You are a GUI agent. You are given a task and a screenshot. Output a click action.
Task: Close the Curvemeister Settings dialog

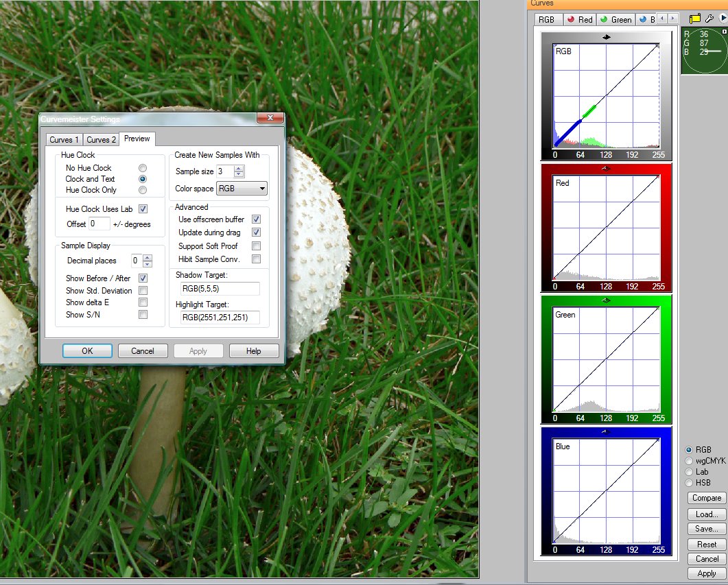[270, 118]
